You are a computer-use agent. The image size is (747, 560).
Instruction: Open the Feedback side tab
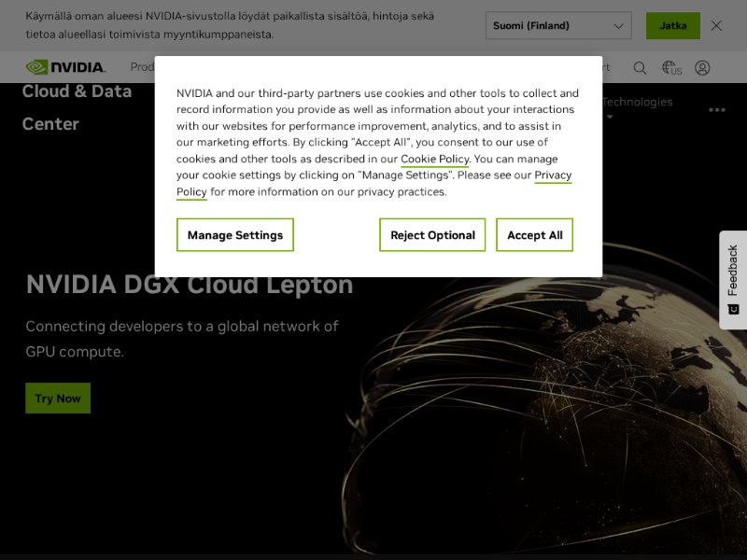pos(733,279)
